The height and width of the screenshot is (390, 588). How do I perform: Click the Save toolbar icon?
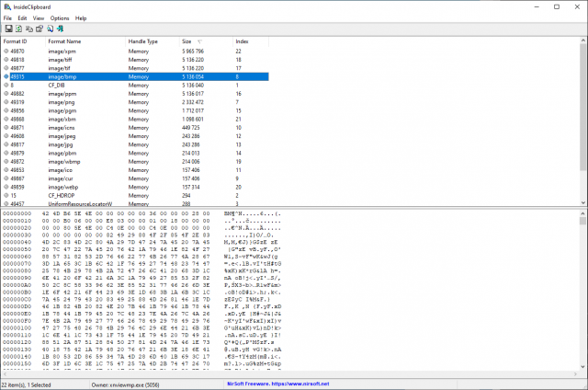point(8,29)
